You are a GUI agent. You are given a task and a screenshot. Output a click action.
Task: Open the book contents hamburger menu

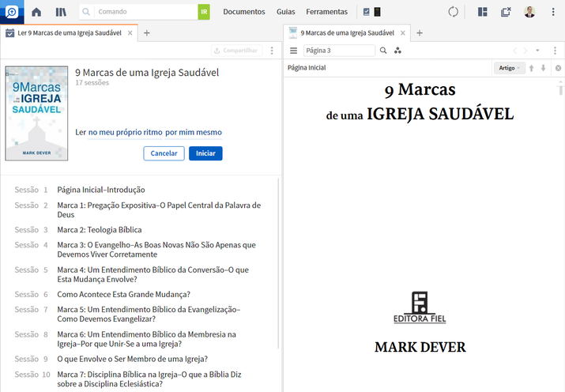294,51
